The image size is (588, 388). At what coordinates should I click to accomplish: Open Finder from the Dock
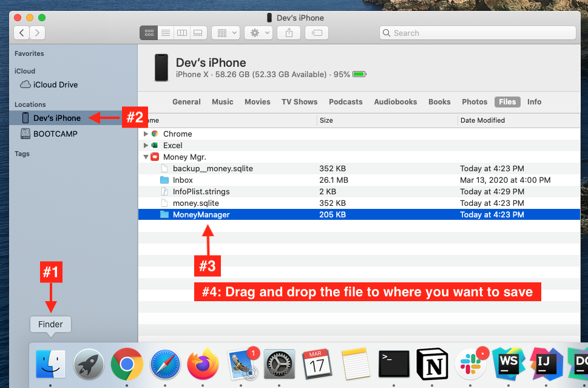pos(50,364)
